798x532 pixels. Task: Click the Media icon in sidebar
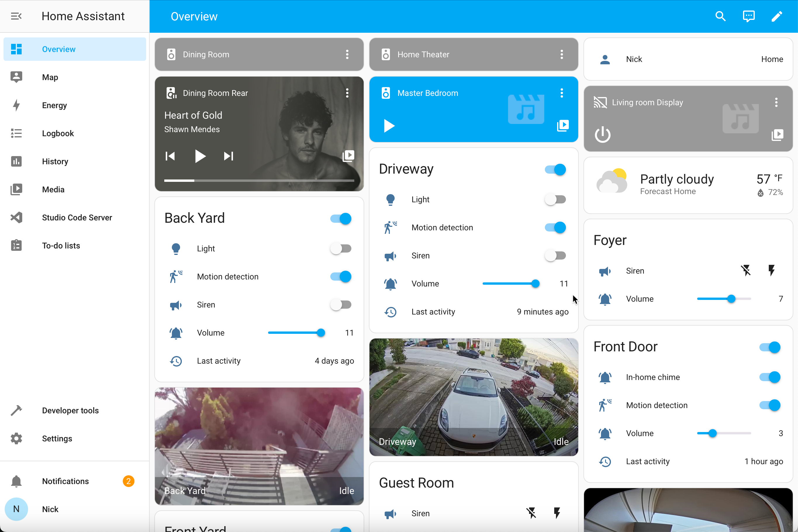tap(16, 189)
